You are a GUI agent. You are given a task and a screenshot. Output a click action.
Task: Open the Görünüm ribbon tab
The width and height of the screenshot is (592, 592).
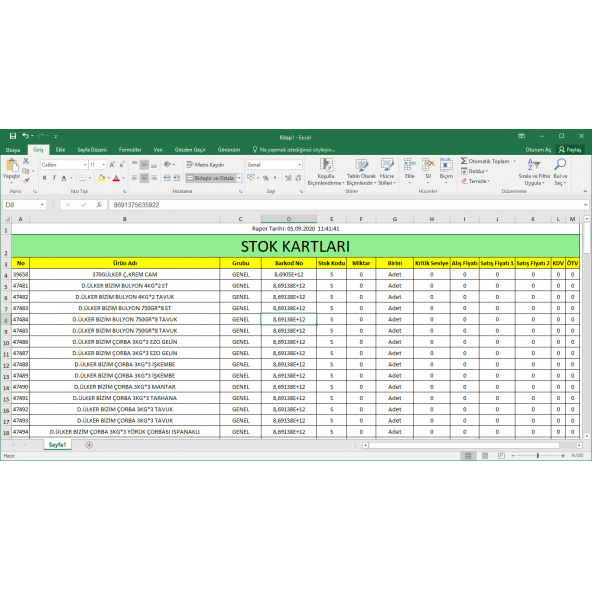coord(229,150)
